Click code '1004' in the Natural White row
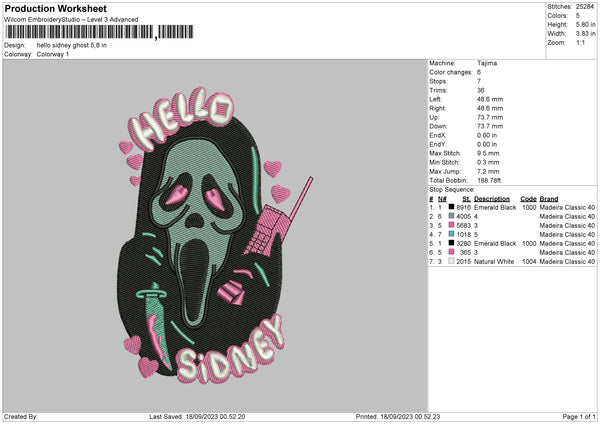 (x=529, y=261)
